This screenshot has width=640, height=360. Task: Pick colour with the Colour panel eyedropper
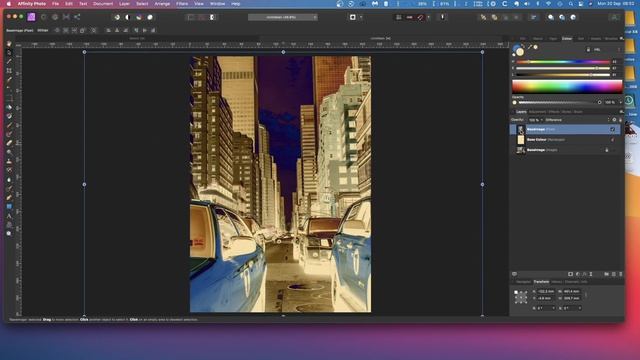pos(530,47)
